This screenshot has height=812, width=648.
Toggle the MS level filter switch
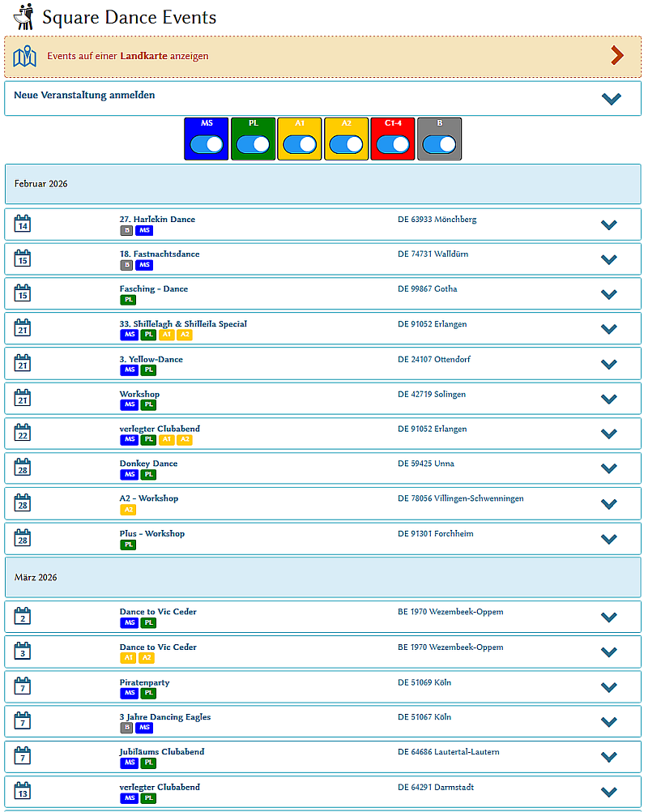point(207,144)
